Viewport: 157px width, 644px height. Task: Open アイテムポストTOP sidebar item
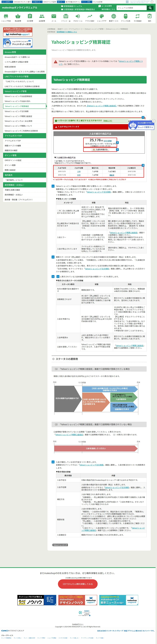tap(25, 141)
